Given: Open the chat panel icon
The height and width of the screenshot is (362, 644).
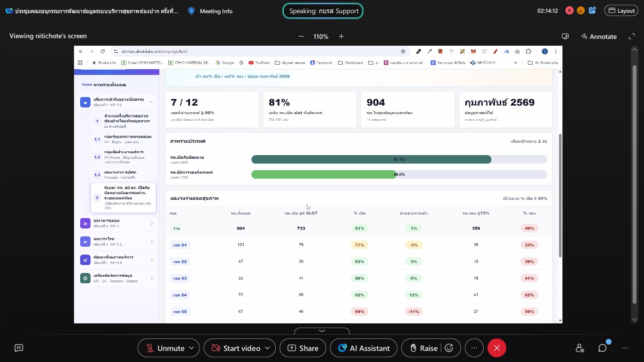Looking at the screenshot, I should [x=603, y=348].
